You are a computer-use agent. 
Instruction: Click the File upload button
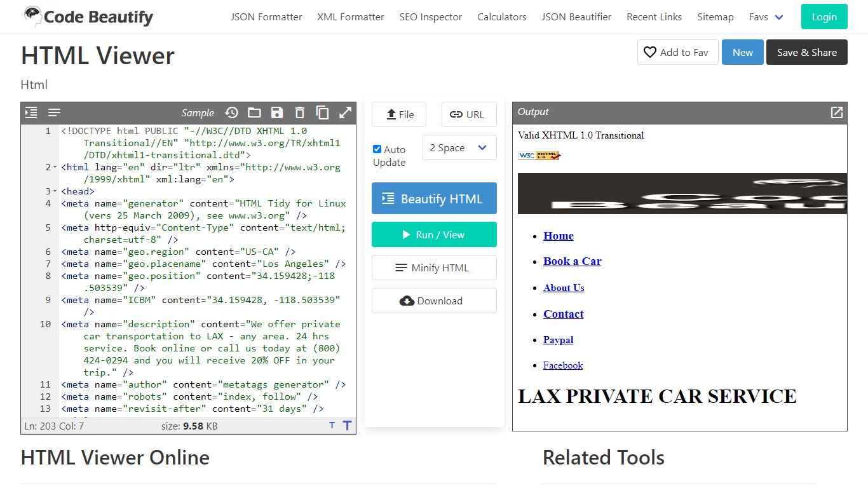click(x=399, y=114)
